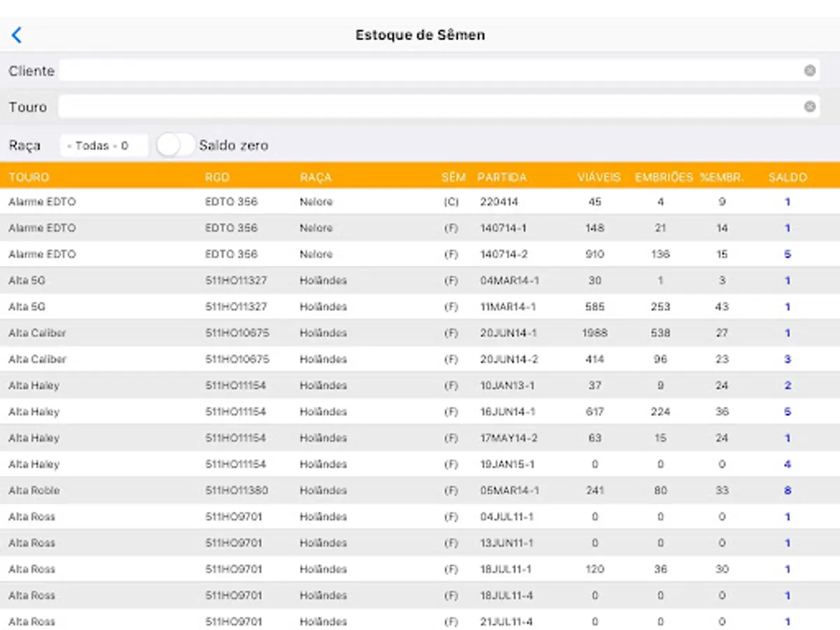The image size is (840, 630).
Task: Open saldo 8 of Alta Roble
Action: (x=787, y=491)
